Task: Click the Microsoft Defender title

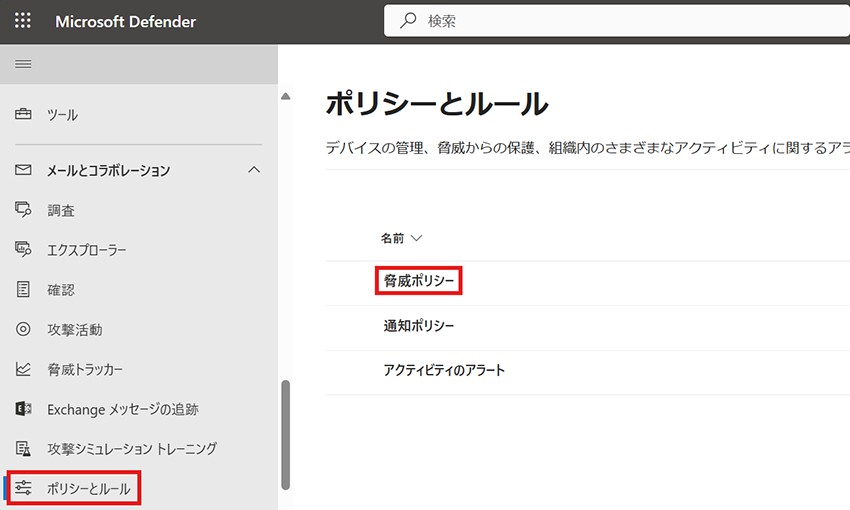Action: (125, 21)
